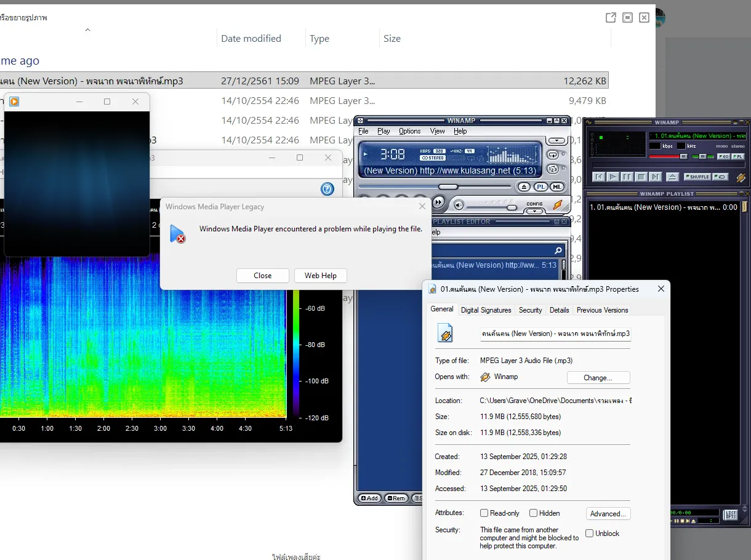The width and height of the screenshot is (751, 560).
Task: Click the Change... button in Properties
Action: click(598, 378)
